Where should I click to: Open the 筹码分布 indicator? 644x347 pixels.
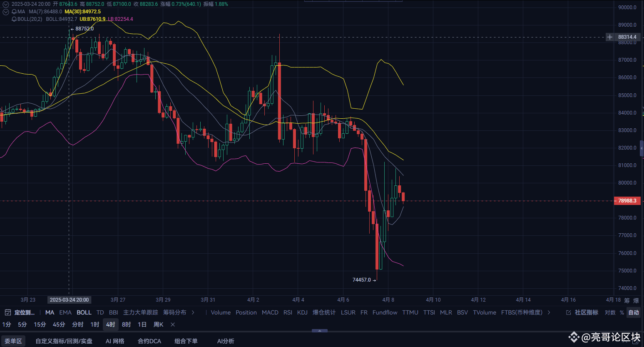(175, 312)
